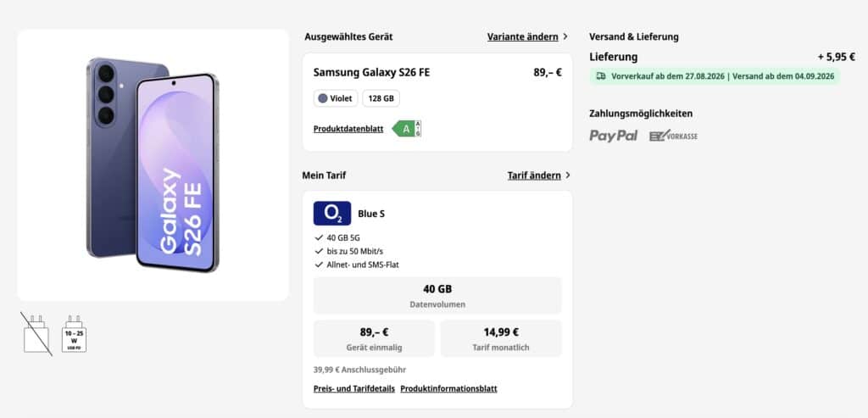Image resolution: width=868 pixels, height=418 pixels.
Task: Click the O2 carrier logo
Action: [332, 213]
